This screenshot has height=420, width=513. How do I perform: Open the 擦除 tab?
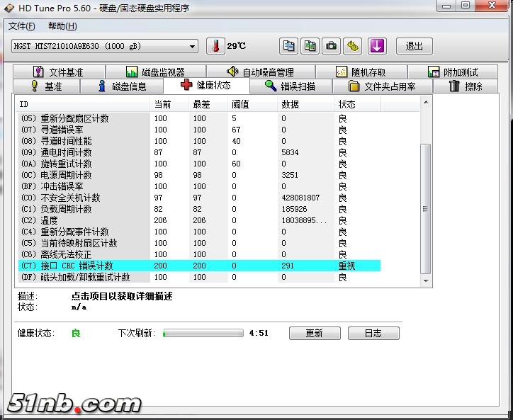click(x=466, y=86)
